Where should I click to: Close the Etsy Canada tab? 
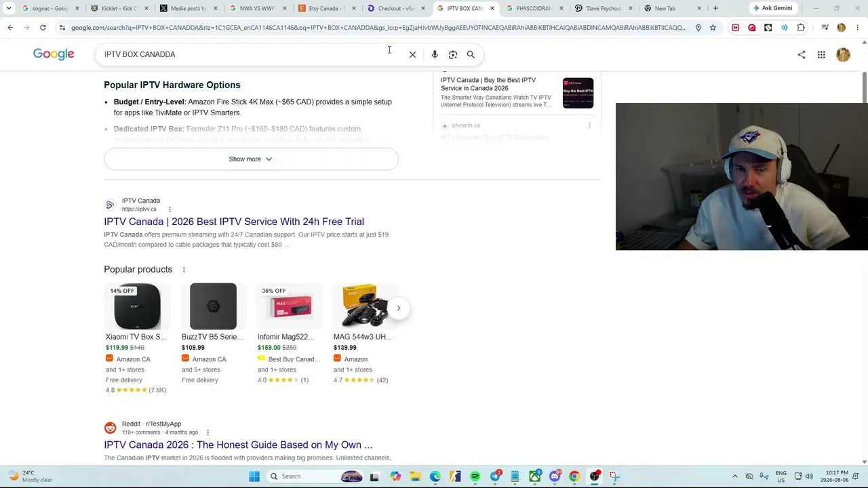click(x=353, y=8)
